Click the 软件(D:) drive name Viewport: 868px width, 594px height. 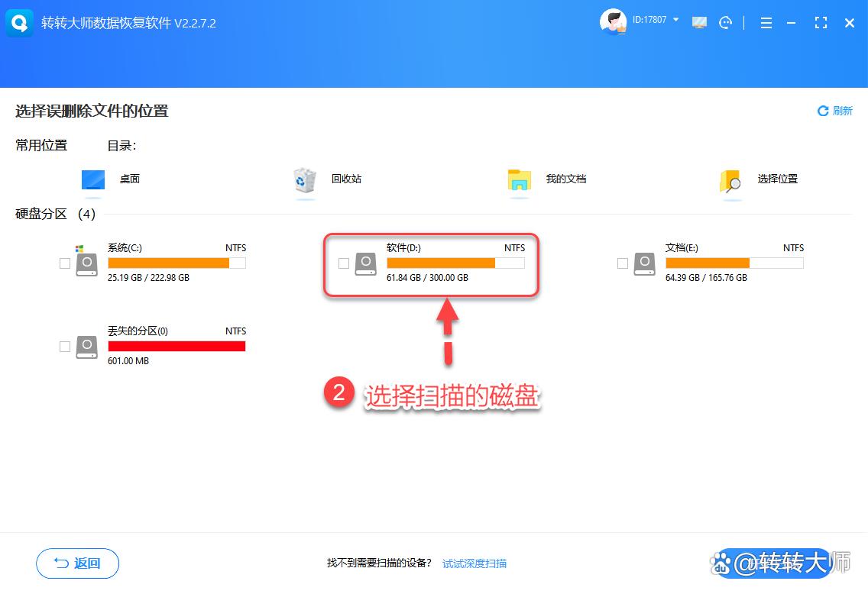[403, 248]
